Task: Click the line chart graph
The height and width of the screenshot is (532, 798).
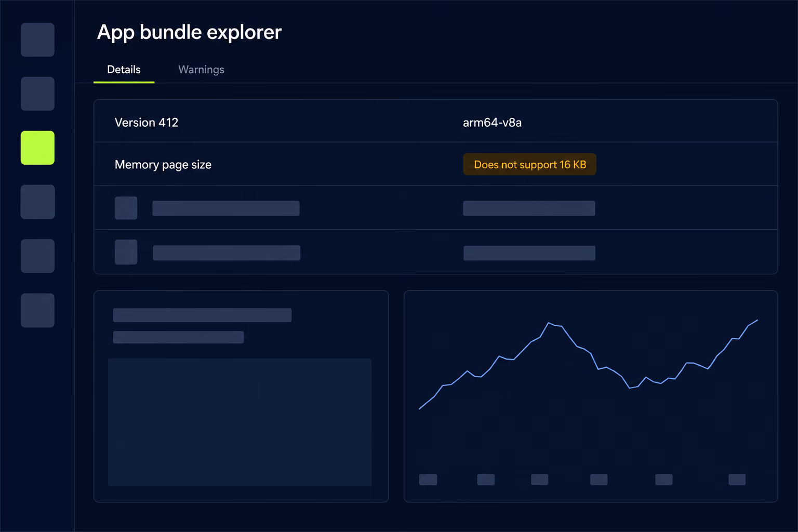Action: pyautogui.click(x=588, y=365)
